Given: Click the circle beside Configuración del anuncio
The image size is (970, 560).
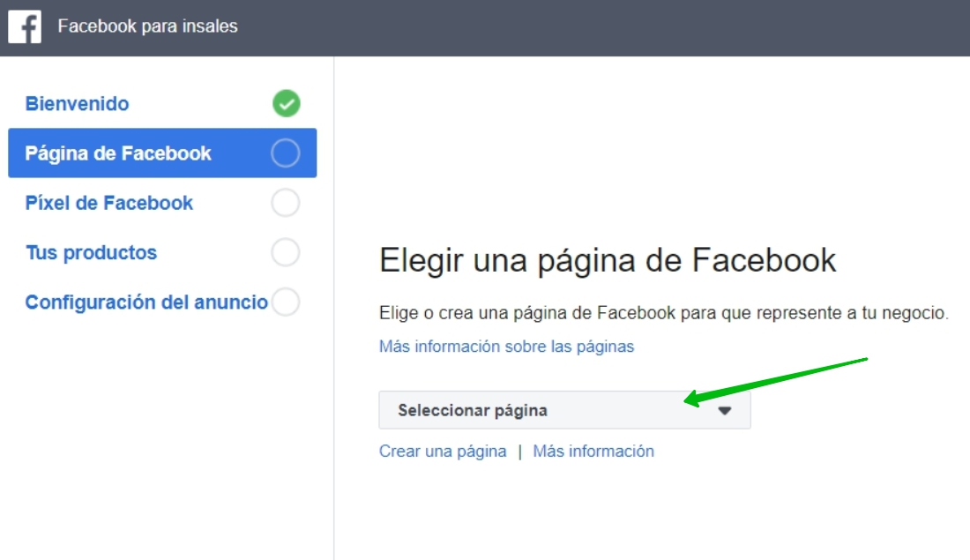Looking at the screenshot, I should click(x=286, y=302).
